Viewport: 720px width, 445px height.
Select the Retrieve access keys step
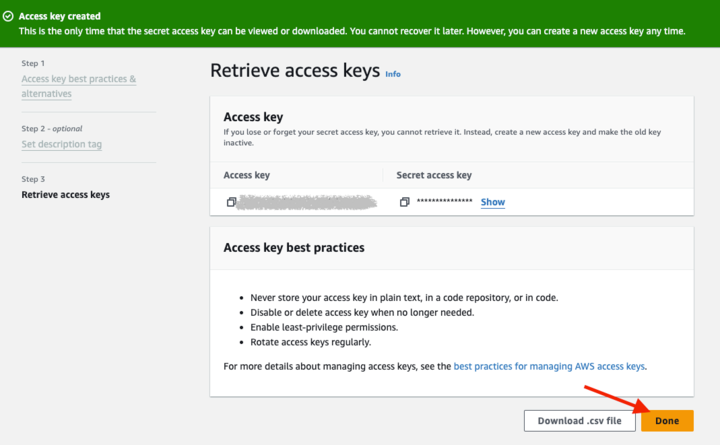(66, 194)
